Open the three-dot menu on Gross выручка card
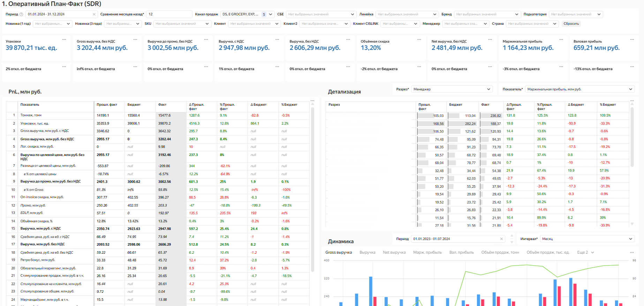The height and width of the screenshot is (306, 644). pos(135,39)
